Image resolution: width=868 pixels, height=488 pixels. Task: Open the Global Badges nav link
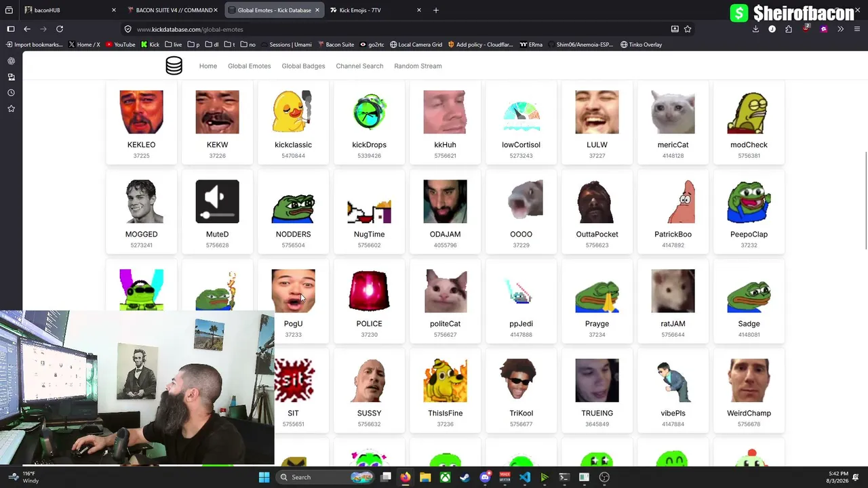(x=303, y=66)
